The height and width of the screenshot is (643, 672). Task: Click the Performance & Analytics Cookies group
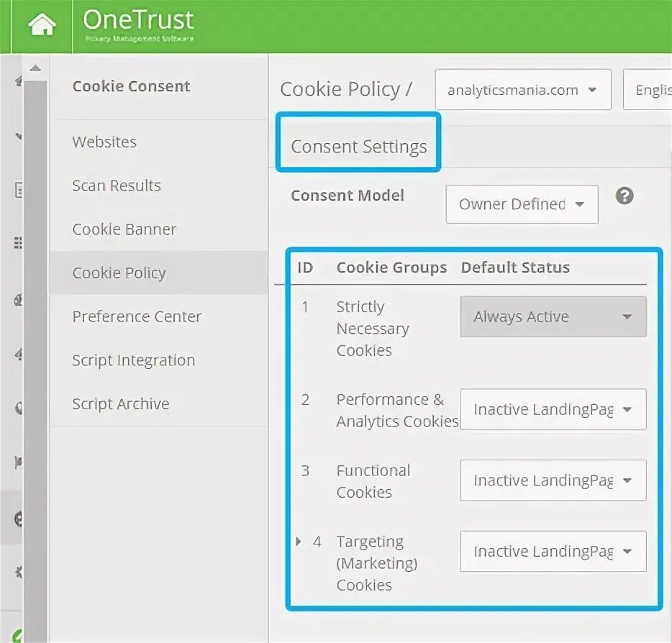(x=397, y=411)
